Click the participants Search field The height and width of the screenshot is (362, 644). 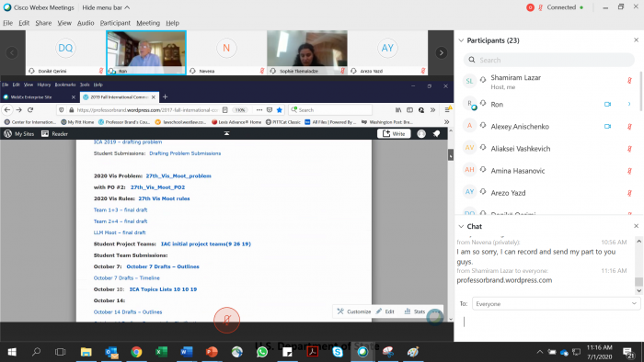click(548, 60)
